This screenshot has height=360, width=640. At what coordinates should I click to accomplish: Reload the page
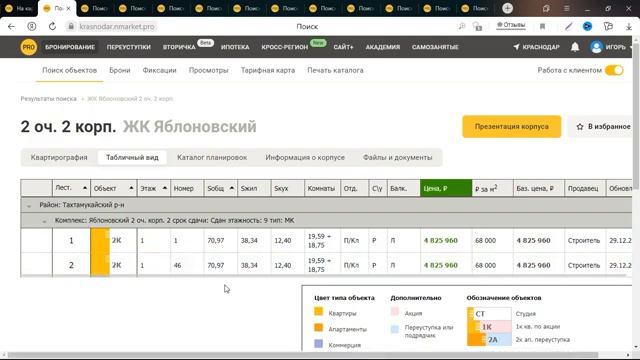coord(52,27)
